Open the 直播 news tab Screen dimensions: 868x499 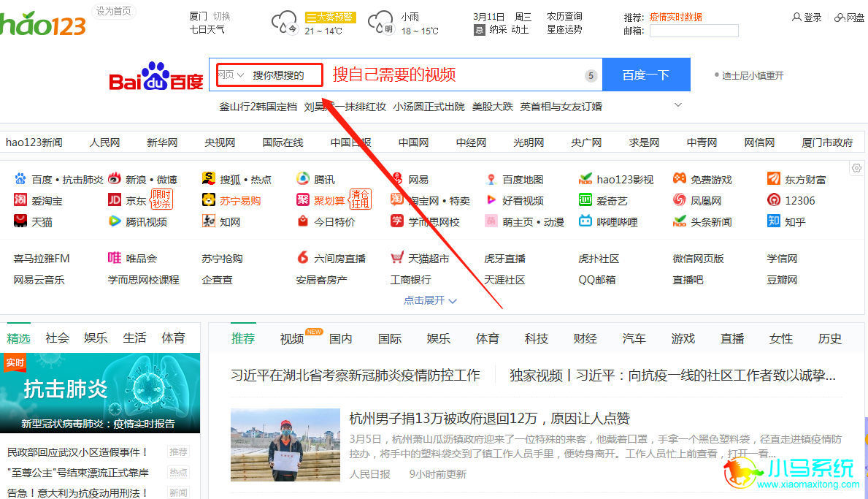(x=731, y=338)
